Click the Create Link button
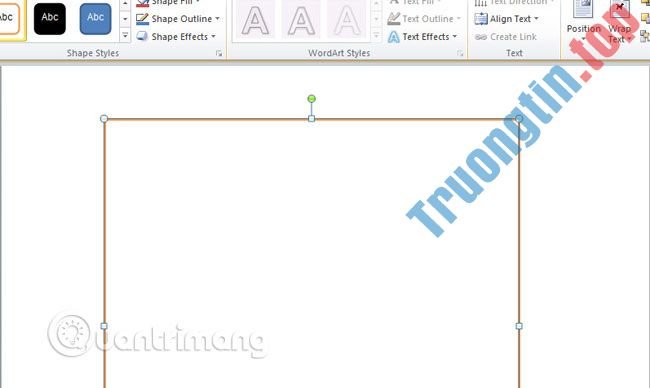650x388 pixels. click(x=505, y=37)
